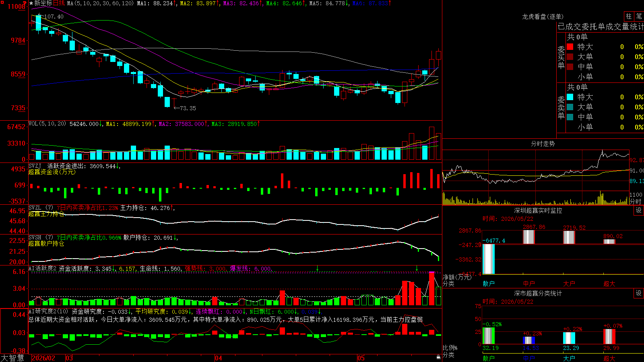The height and width of the screenshot is (362, 644).
Task: Click the 107.40 high price annotation
Action: tap(54, 16)
